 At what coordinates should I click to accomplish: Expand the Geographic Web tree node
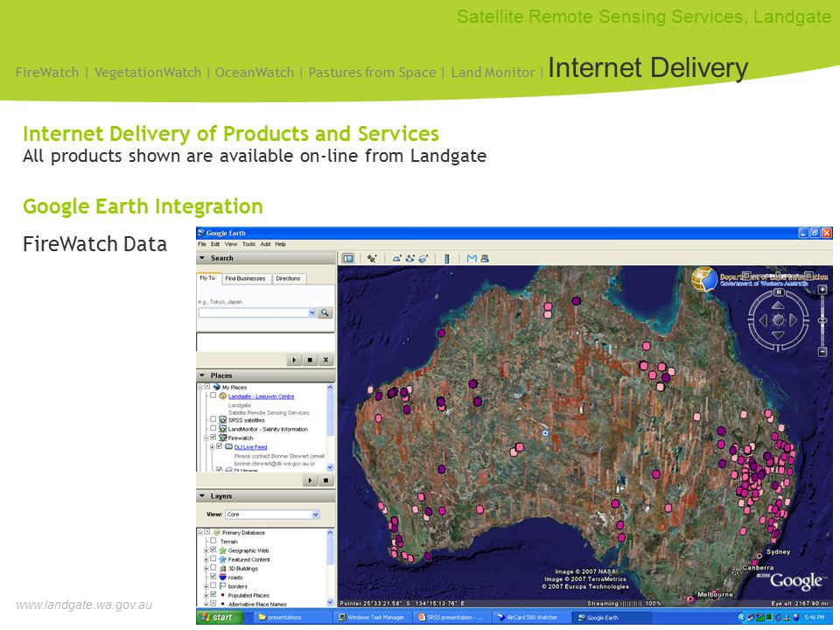(206, 550)
